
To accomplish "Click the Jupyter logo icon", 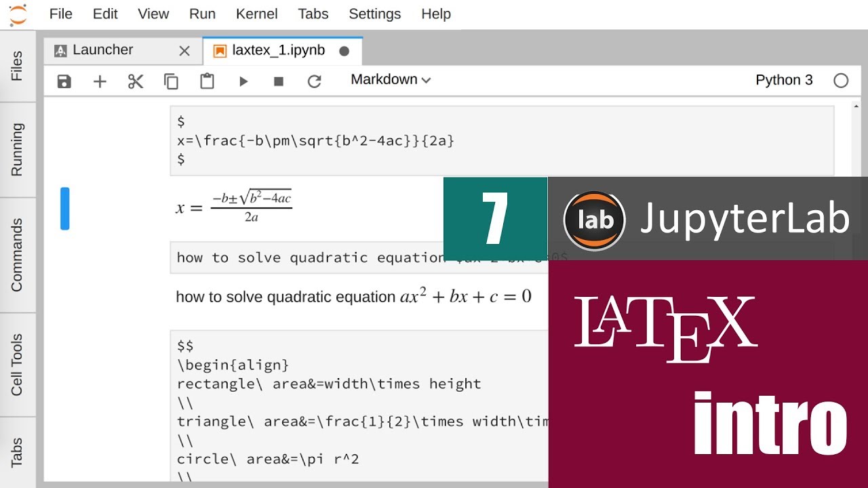I will (18, 14).
